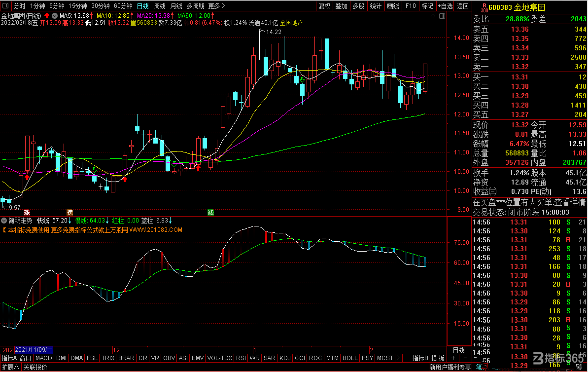Show more indicators with > arrow

coord(398,358)
